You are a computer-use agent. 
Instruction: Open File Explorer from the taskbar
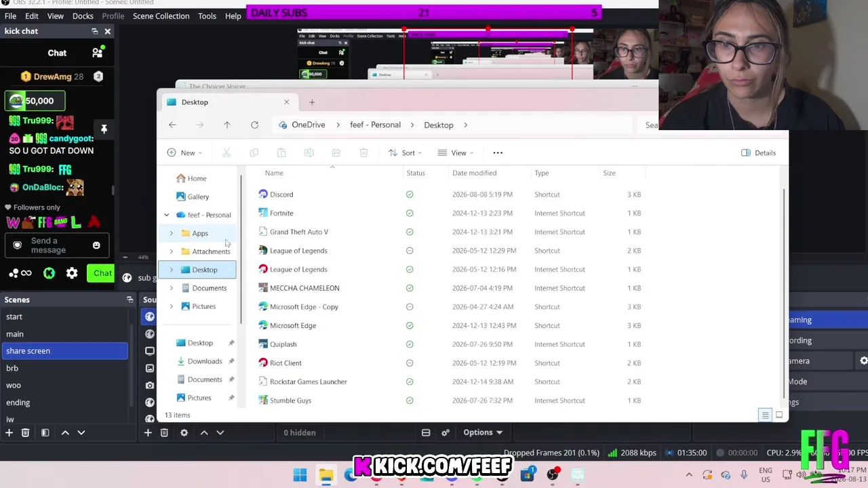coord(326,474)
